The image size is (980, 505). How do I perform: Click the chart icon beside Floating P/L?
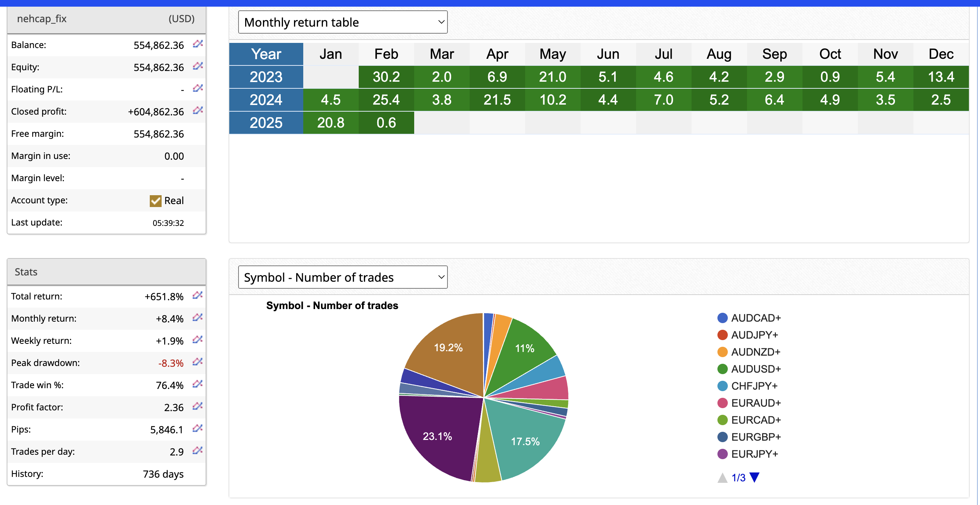[x=197, y=89]
